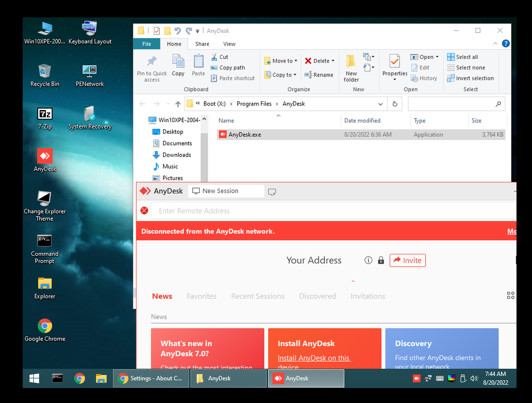The width and height of the screenshot is (532, 403).
Task: Open the Win10XPE desktop computer icon
Action: (x=45, y=33)
